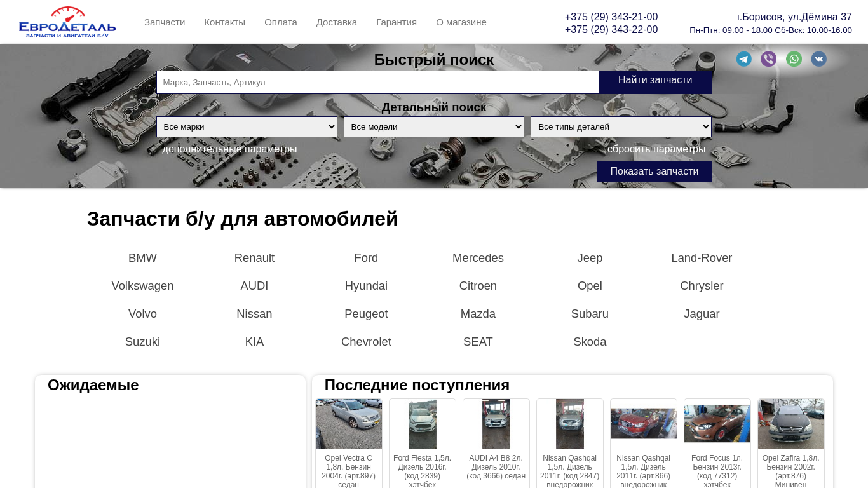
Task: Go to the Гарантия page
Action: coord(397,22)
